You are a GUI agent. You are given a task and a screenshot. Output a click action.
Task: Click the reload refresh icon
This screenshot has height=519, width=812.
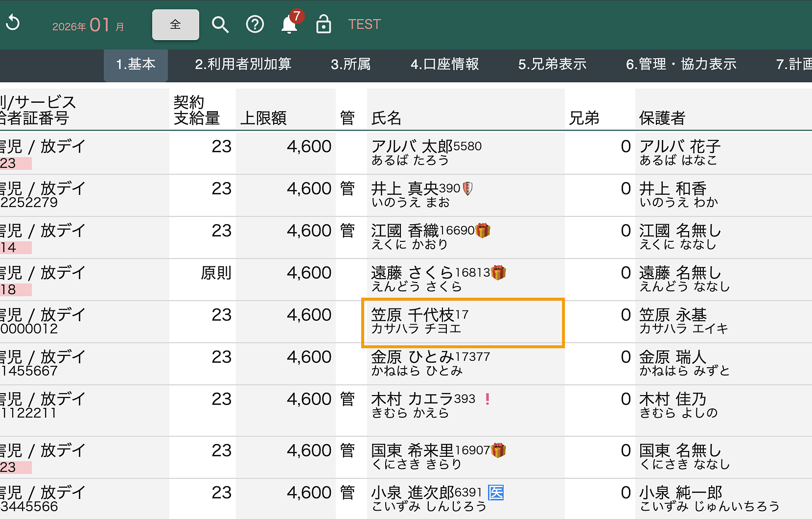[13, 23]
